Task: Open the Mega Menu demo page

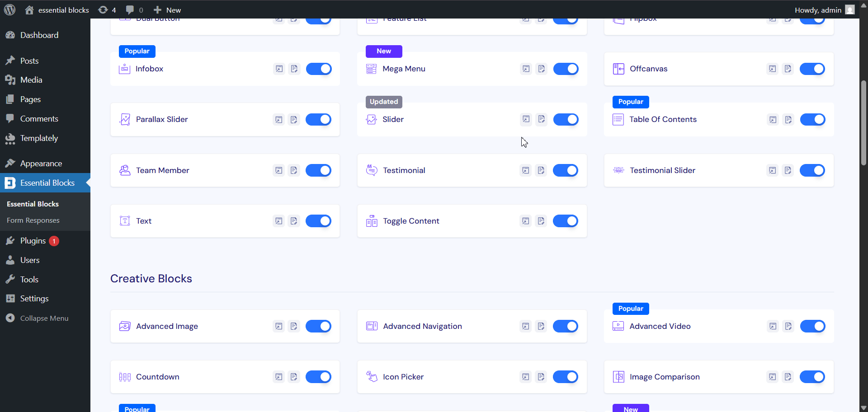Action: [x=526, y=69]
